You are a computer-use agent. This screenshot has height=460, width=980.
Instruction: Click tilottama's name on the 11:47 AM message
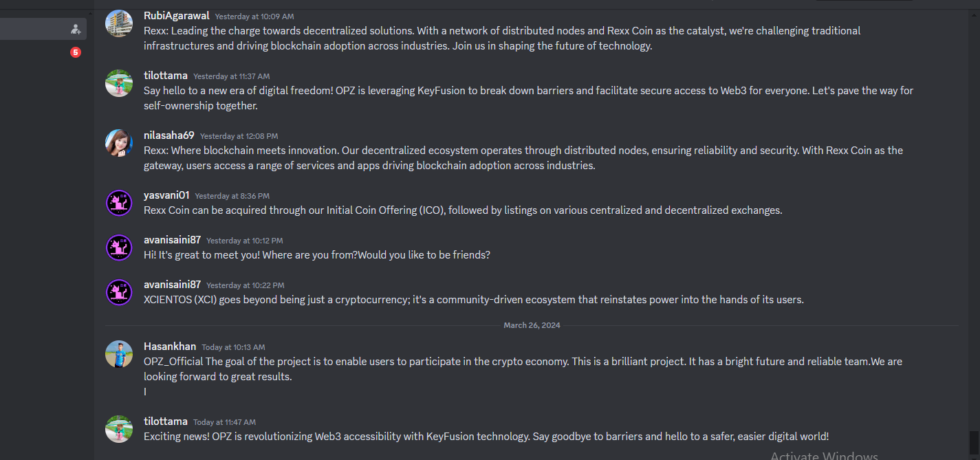[x=165, y=421]
